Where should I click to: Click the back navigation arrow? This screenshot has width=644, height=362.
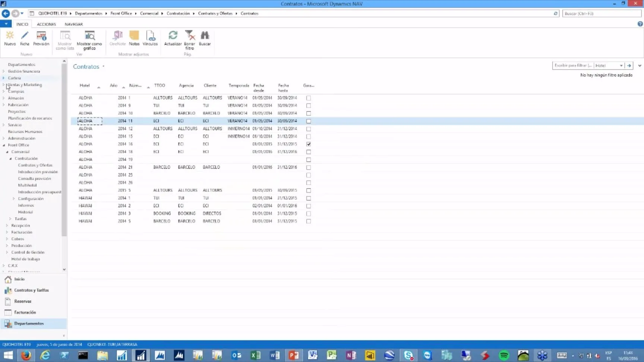[6, 13]
